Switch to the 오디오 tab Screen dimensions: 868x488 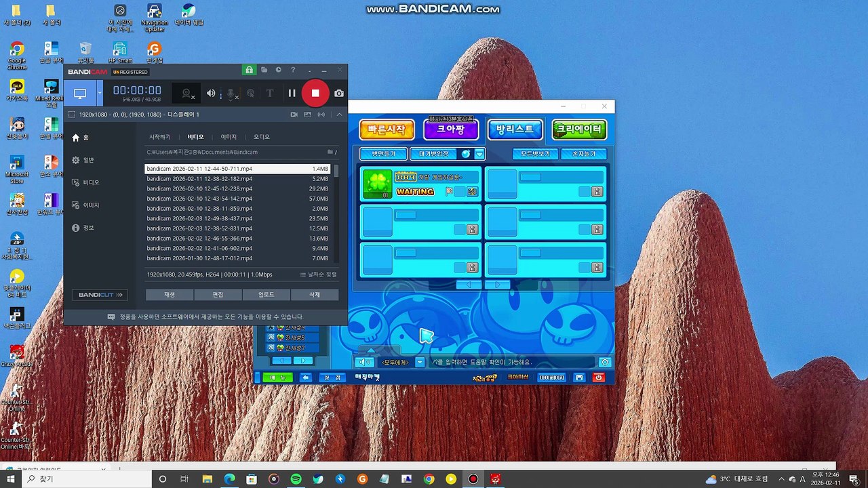click(261, 137)
